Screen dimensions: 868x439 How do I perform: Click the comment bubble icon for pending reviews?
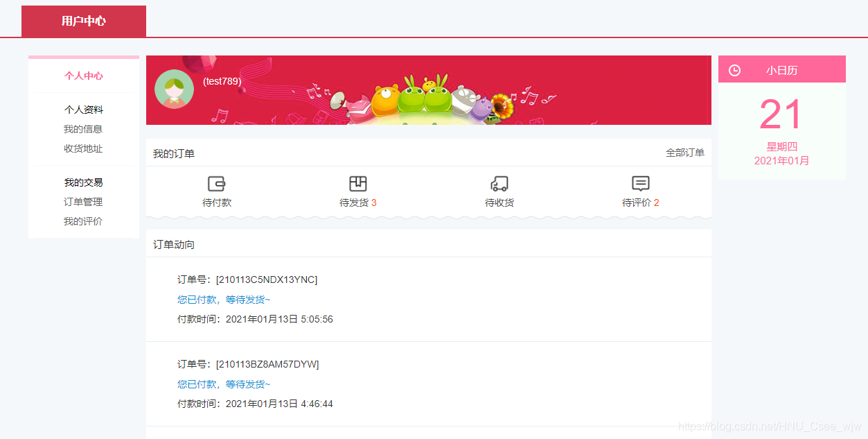641,184
